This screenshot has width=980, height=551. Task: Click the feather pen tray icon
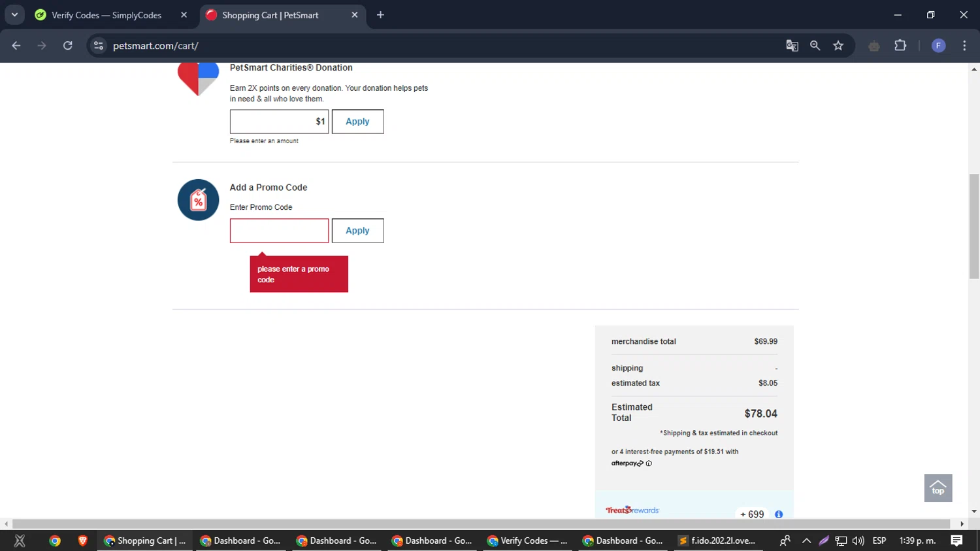[x=824, y=541]
